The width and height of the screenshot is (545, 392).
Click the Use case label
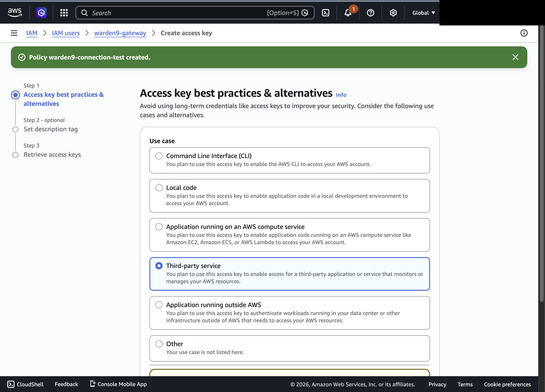[162, 141]
